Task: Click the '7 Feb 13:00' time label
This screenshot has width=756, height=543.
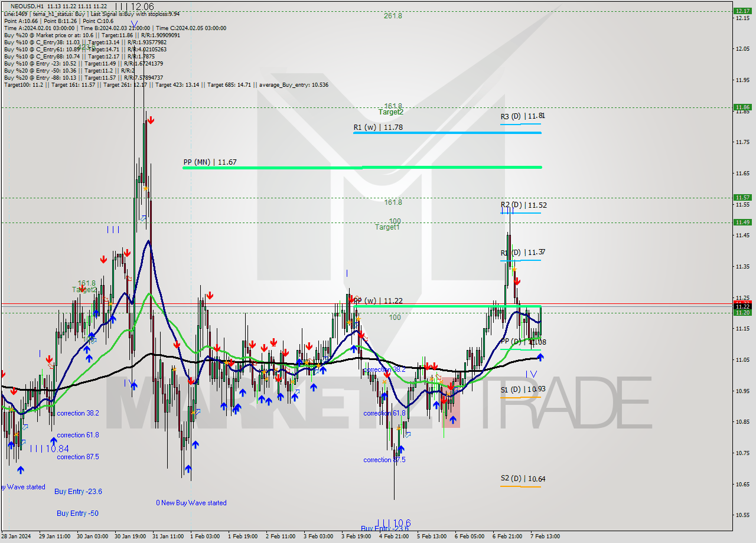Action: point(545,537)
